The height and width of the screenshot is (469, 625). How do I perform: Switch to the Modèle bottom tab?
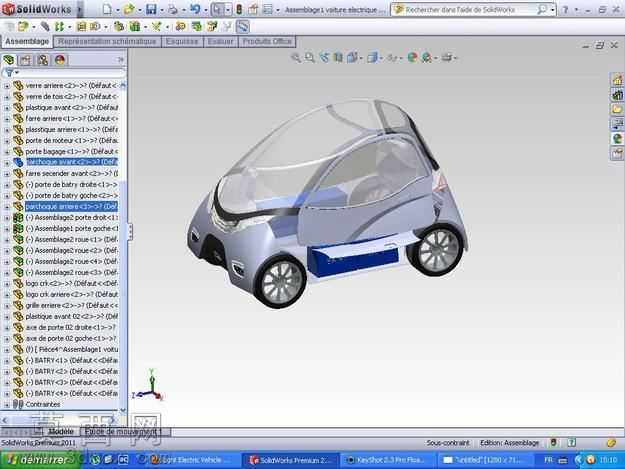coord(61,432)
